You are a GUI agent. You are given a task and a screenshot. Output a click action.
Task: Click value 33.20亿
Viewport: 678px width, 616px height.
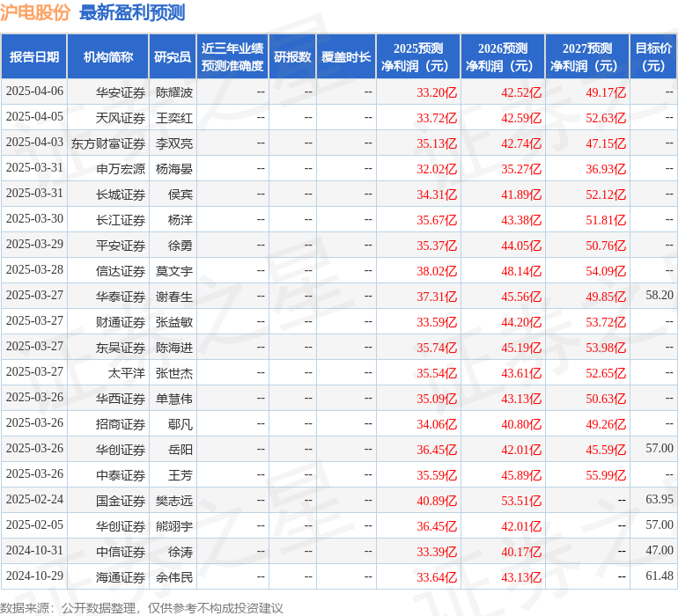[437, 92]
